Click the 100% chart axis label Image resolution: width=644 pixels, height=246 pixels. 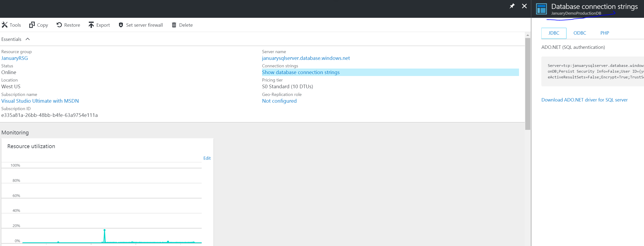click(15, 165)
